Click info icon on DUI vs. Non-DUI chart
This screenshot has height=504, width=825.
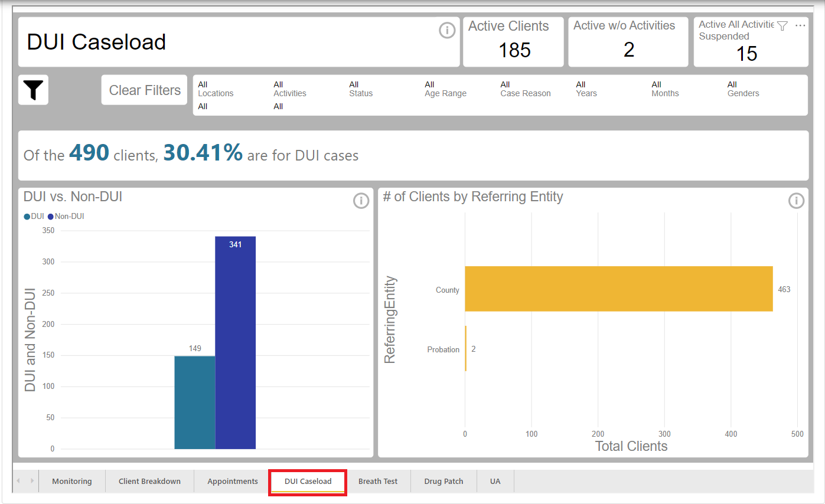click(x=361, y=201)
